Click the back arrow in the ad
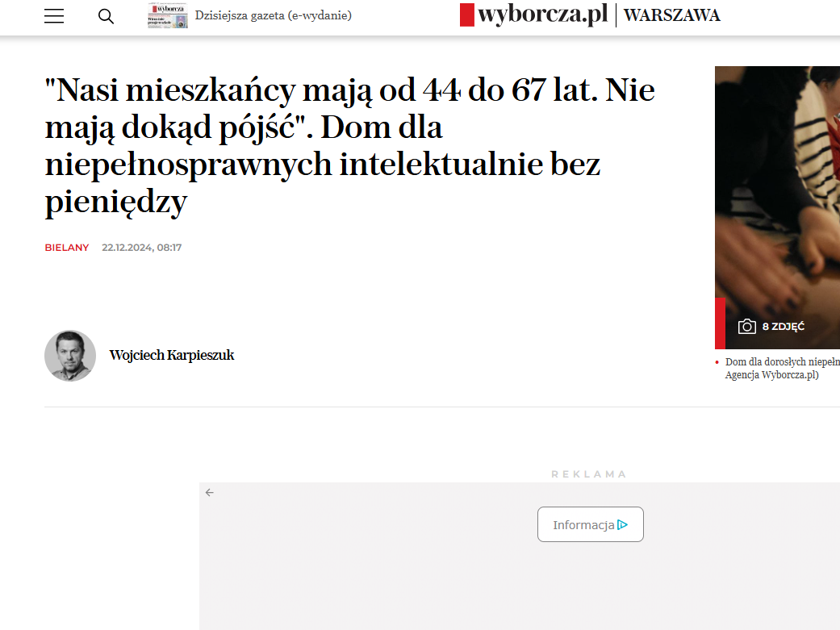This screenshot has width=840, height=630. pyautogui.click(x=210, y=492)
